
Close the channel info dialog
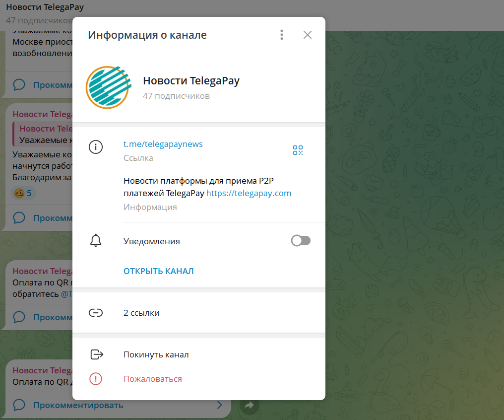pyautogui.click(x=308, y=35)
